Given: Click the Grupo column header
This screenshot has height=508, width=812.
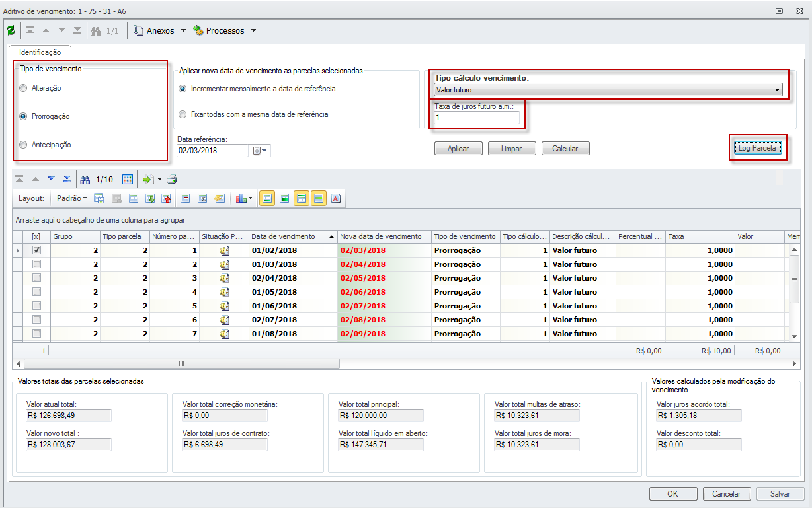Looking at the screenshot, I should pos(75,236).
